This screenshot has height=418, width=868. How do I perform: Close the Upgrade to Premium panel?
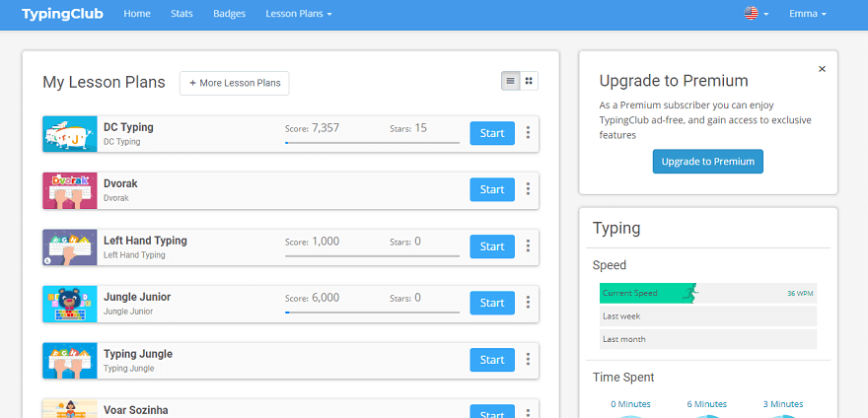pos(822,69)
